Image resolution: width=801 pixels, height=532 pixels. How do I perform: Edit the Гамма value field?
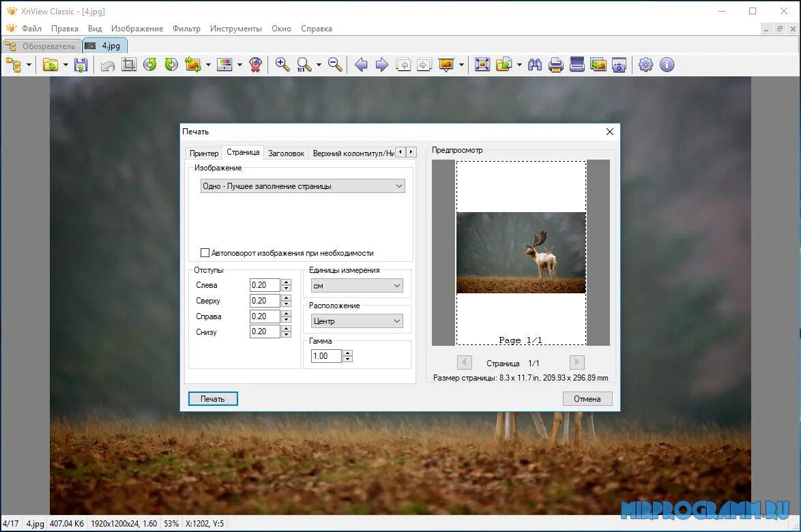(327, 355)
